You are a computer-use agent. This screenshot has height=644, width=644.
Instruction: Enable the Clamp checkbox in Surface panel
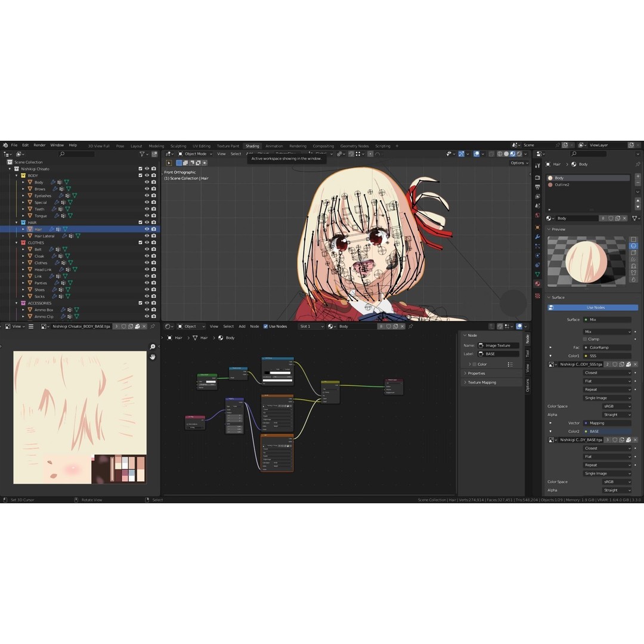click(586, 339)
